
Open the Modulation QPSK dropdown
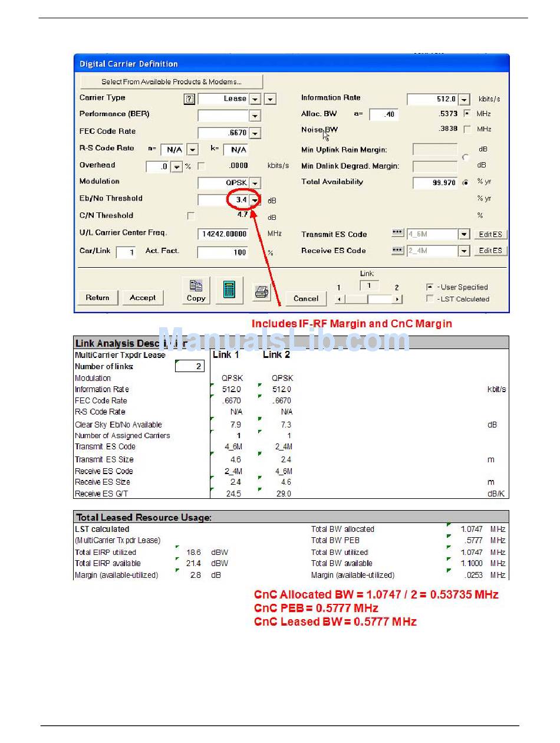(x=255, y=183)
